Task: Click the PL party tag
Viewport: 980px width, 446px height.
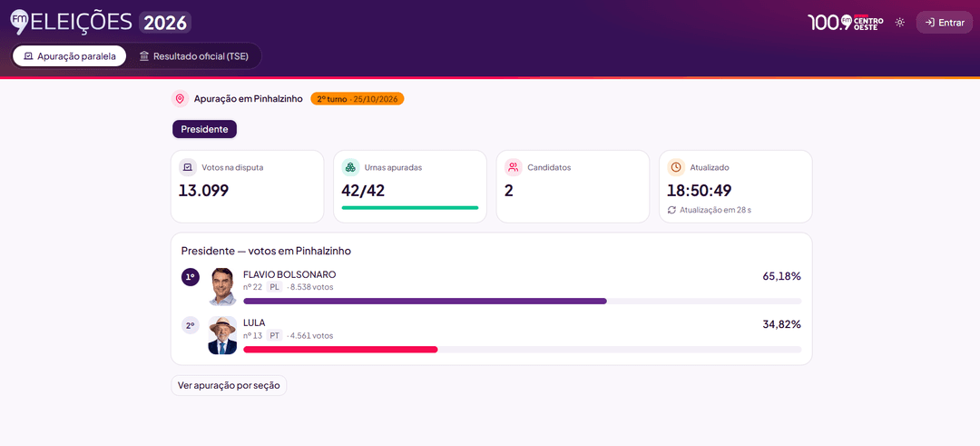Action: point(274,287)
